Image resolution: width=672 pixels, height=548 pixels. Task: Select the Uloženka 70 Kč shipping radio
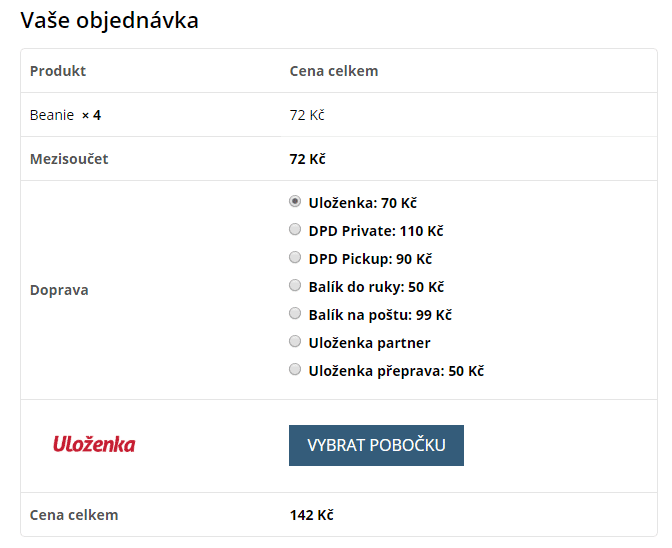pyautogui.click(x=295, y=201)
